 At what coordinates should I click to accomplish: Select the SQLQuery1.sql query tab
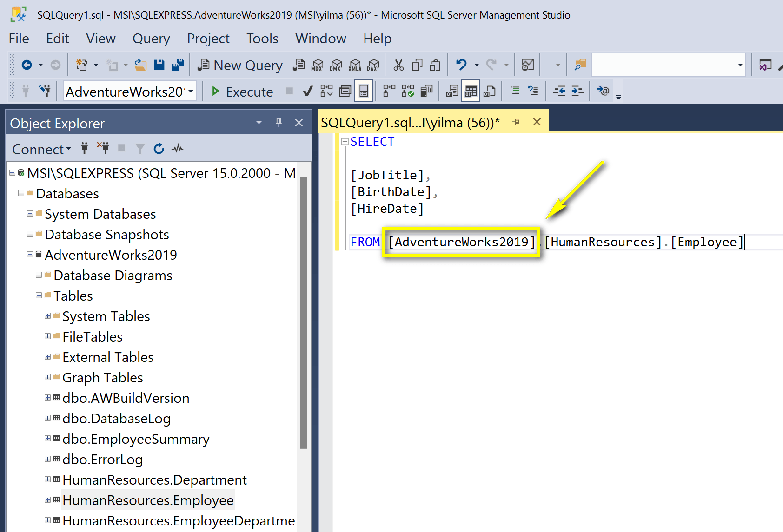pos(410,122)
